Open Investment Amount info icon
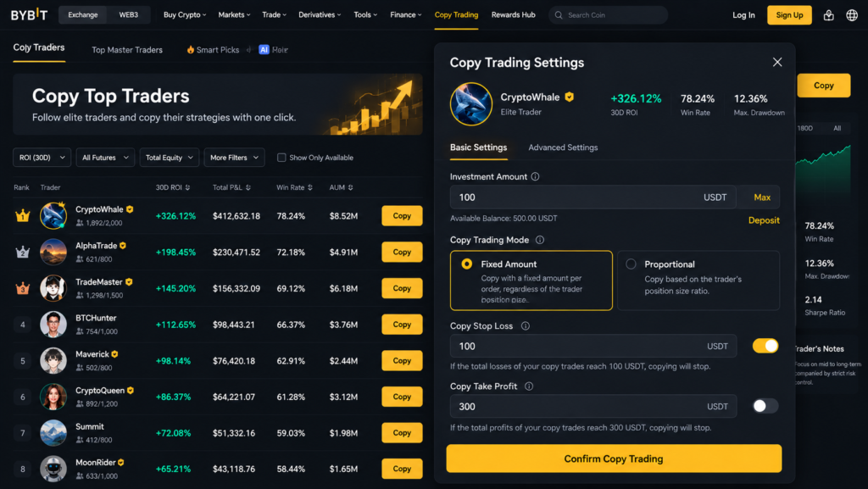This screenshot has width=868, height=489. pos(536,176)
